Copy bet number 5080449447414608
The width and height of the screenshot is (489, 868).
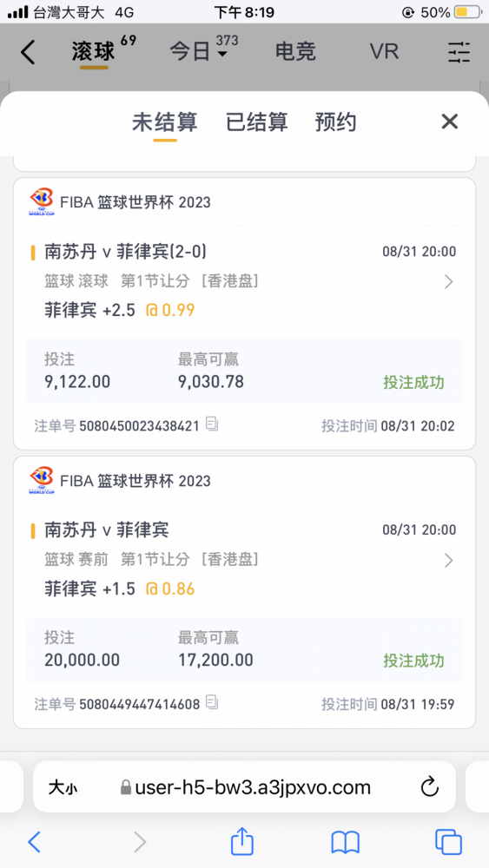212,703
